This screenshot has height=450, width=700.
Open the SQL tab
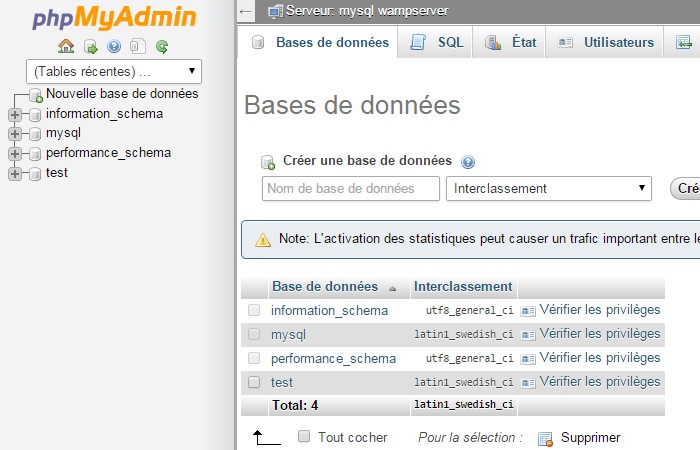(x=437, y=42)
